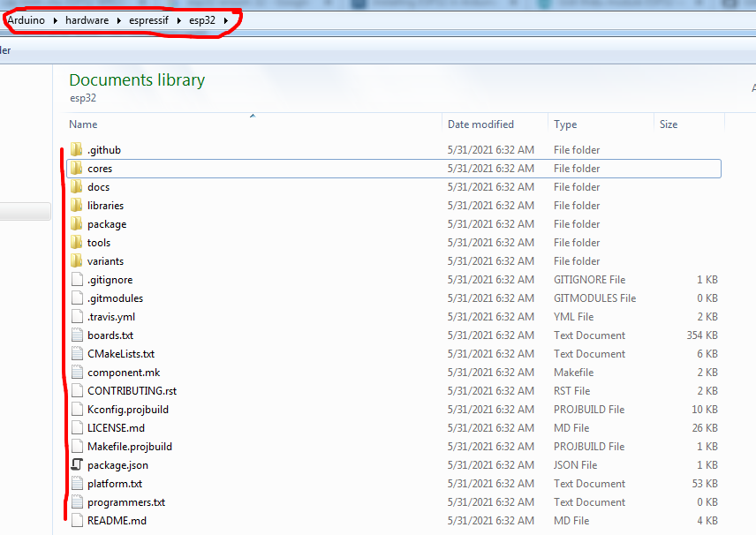
Task: Click the .gitignore file icon
Action: tap(77, 280)
